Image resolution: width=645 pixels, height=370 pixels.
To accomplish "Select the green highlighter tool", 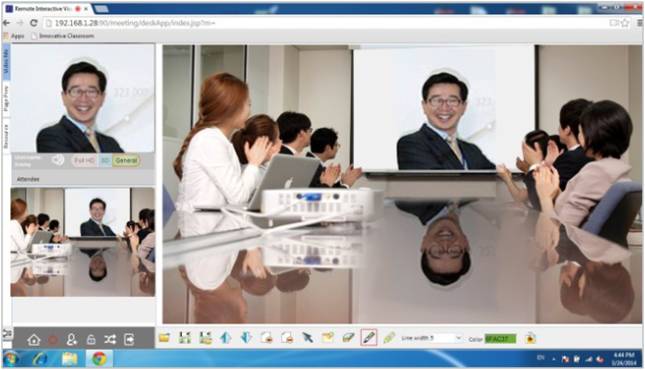I will tap(389, 338).
